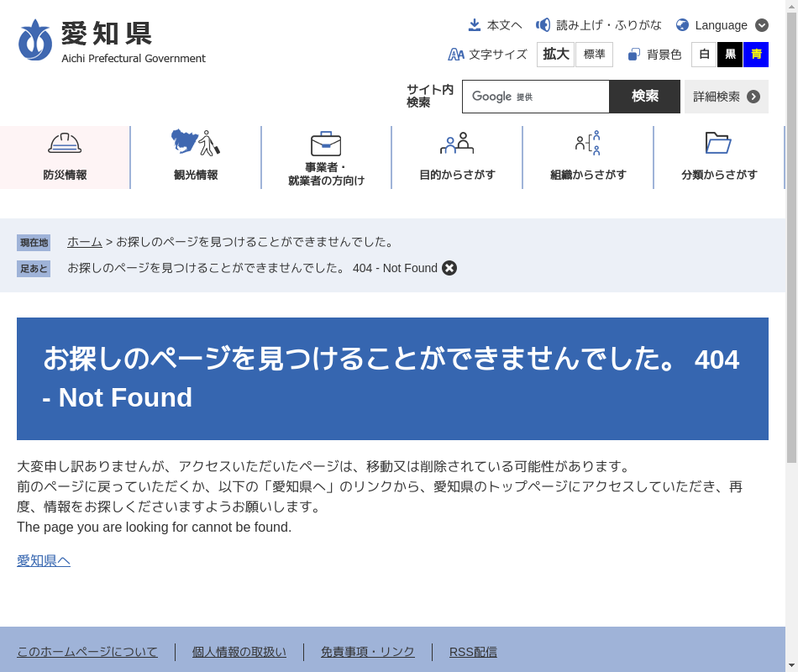Click the globe icon beside Language
This screenshot has width=798, height=672.
682,25
